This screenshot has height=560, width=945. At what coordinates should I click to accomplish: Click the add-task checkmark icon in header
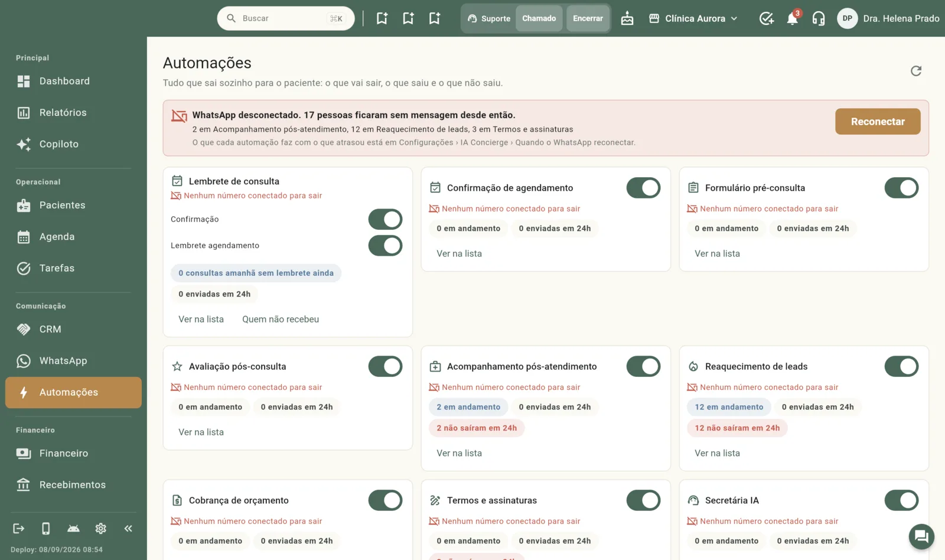point(766,18)
